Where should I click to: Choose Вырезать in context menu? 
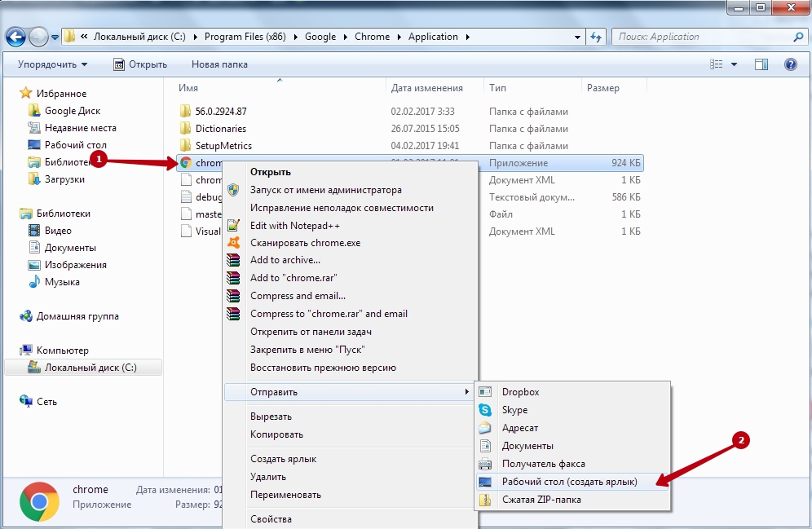[351, 417]
